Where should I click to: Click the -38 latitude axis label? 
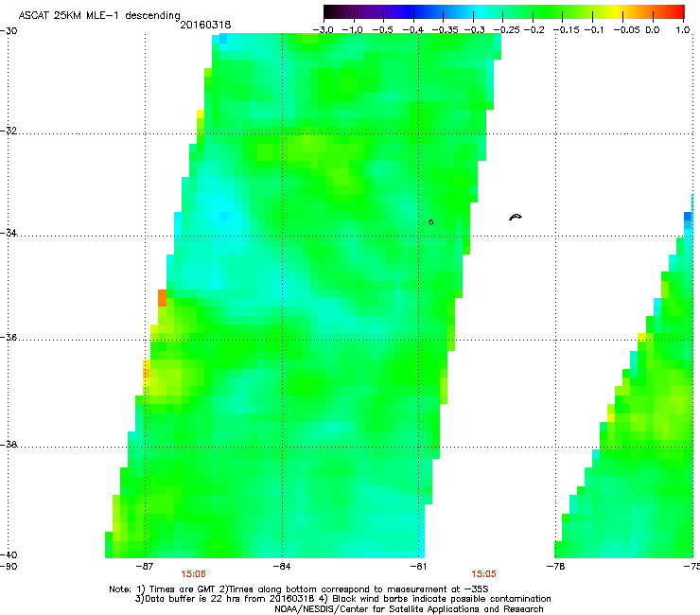9,445
